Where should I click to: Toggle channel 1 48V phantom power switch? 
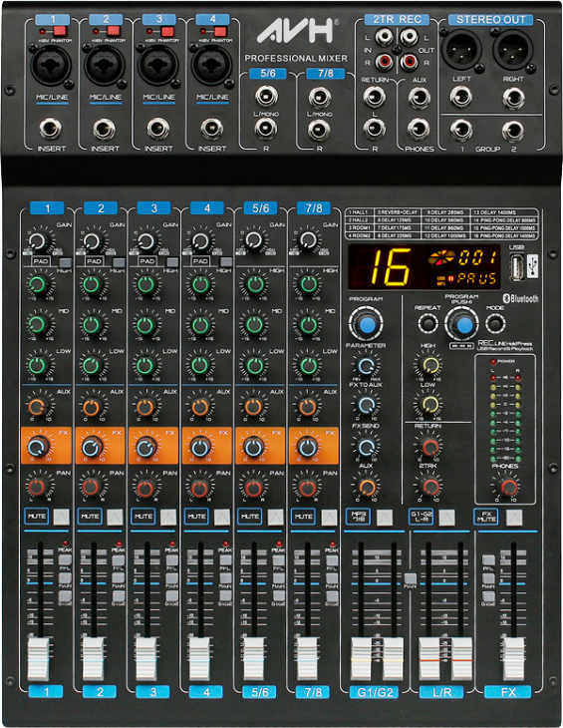(60, 32)
